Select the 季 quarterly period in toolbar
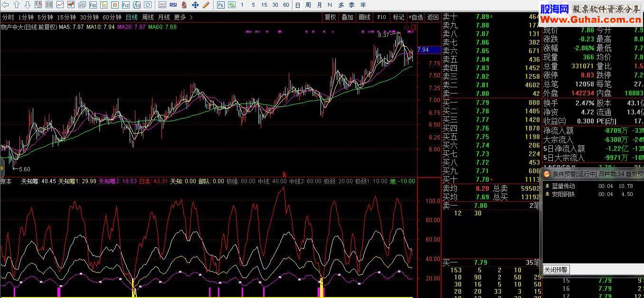644x298 pixels. pos(352,5)
